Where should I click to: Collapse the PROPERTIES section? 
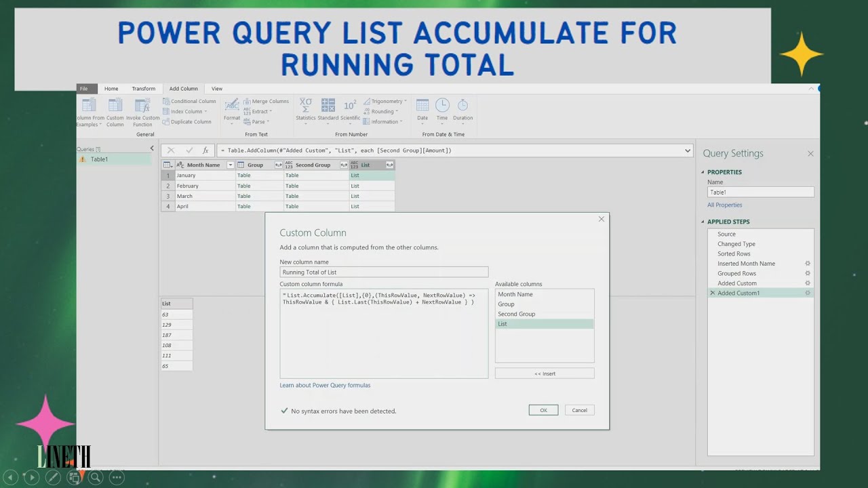point(703,172)
